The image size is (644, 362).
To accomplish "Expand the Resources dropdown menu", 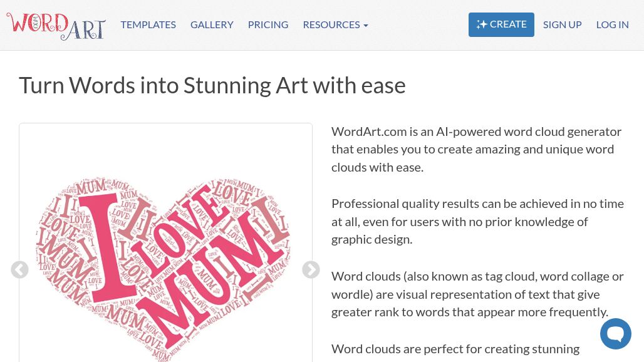I will (335, 24).
